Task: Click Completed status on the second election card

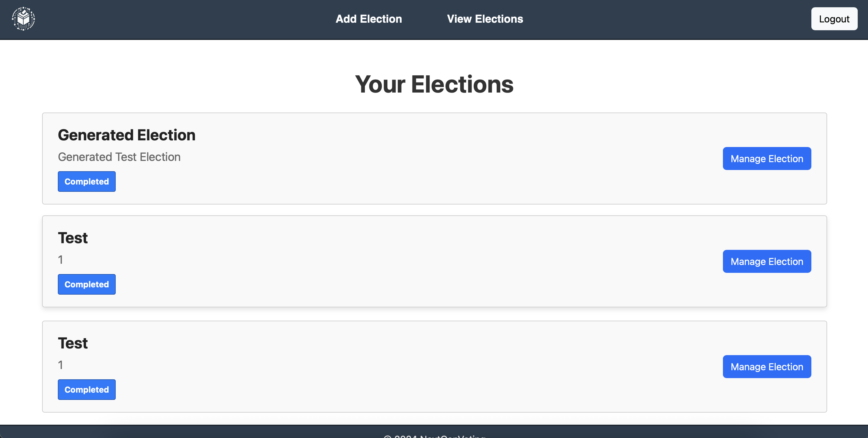Action: point(87,284)
